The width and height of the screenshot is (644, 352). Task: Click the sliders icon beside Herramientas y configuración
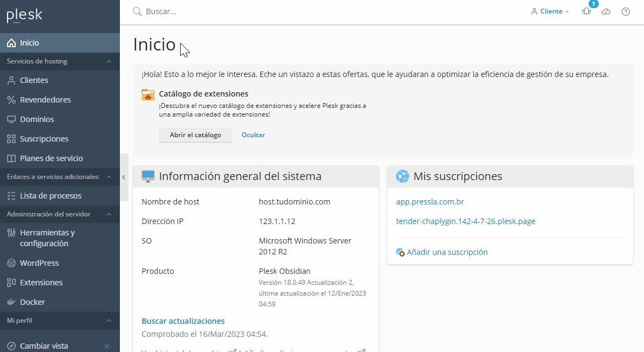[11, 233]
